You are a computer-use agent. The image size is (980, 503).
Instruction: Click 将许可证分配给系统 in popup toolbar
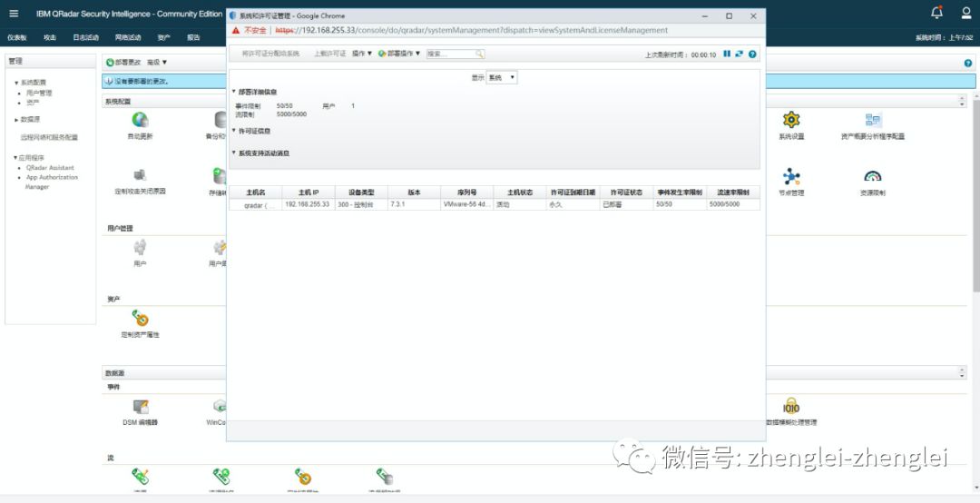tap(271, 54)
